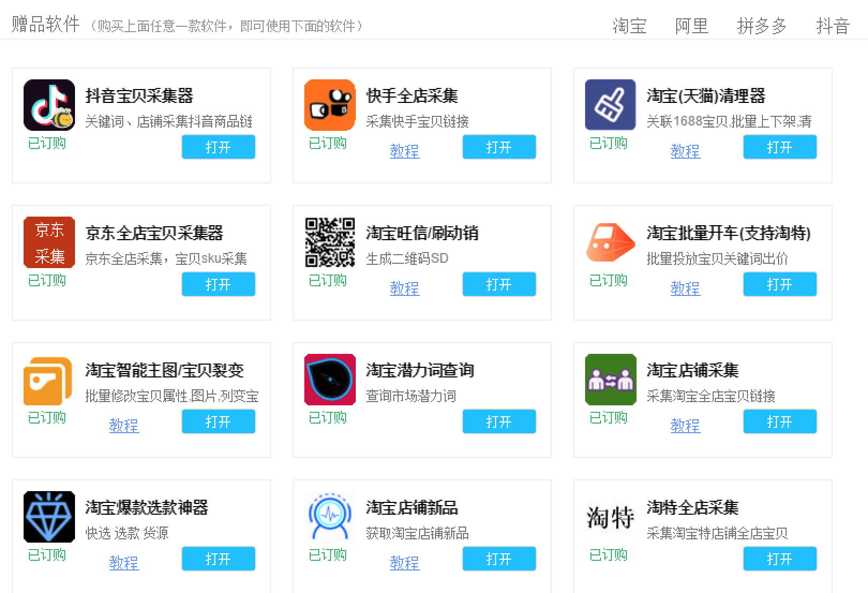Click the 抖音宝贝采集器 TikTok bee icon
The width and height of the screenshot is (868, 593).
point(49,105)
